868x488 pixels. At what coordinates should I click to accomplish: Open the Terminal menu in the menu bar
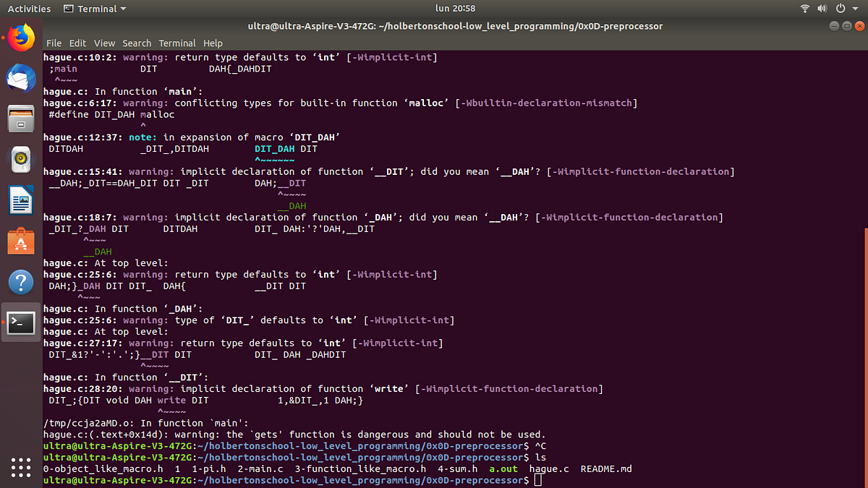[177, 43]
